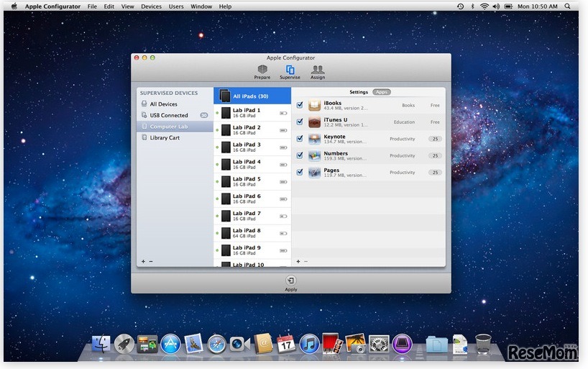588x369 pixels.
Task: Open the Apple menu
Action: pos(14,6)
